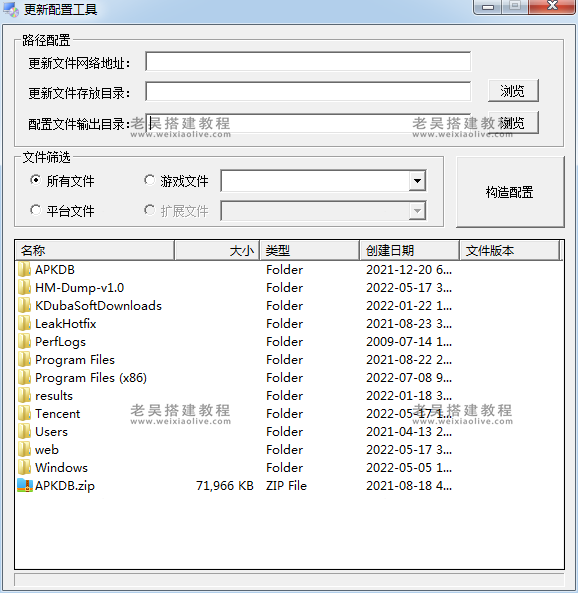Focus the 更新文件网络地址 input field
Image resolution: width=578 pixels, height=593 pixels.
click(308, 62)
